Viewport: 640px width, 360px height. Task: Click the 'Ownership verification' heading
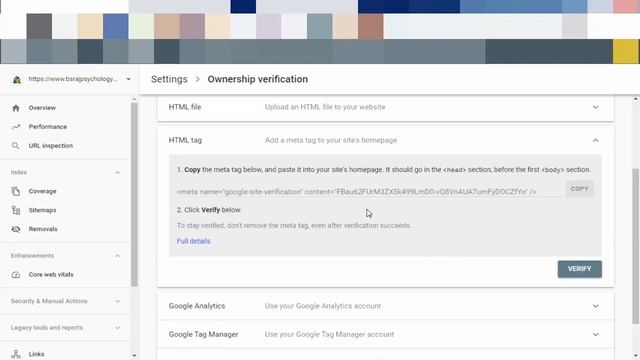(258, 79)
